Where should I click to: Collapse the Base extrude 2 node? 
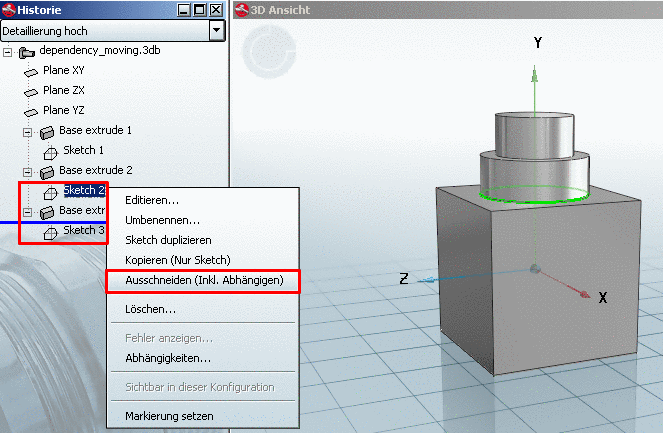click(x=27, y=173)
